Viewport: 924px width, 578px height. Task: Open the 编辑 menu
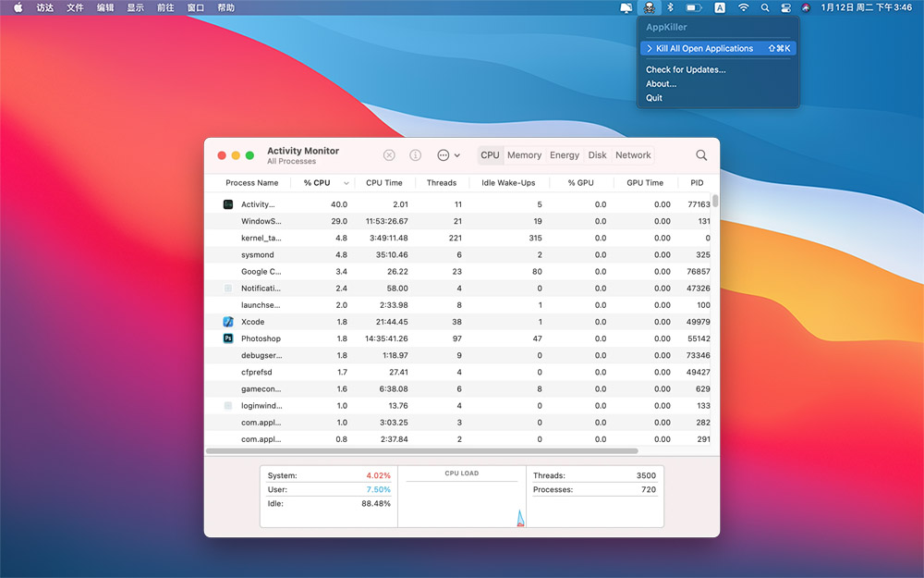tap(105, 7)
